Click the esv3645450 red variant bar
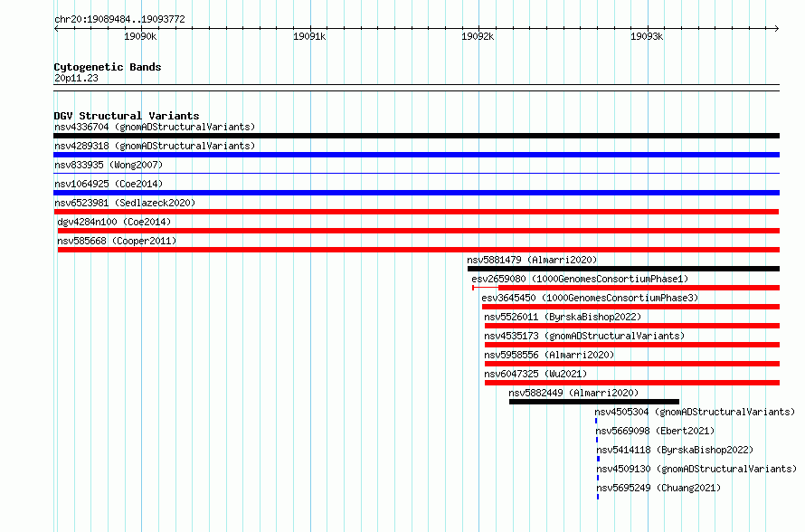Viewport: 805px width, 532px height. click(x=631, y=307)
